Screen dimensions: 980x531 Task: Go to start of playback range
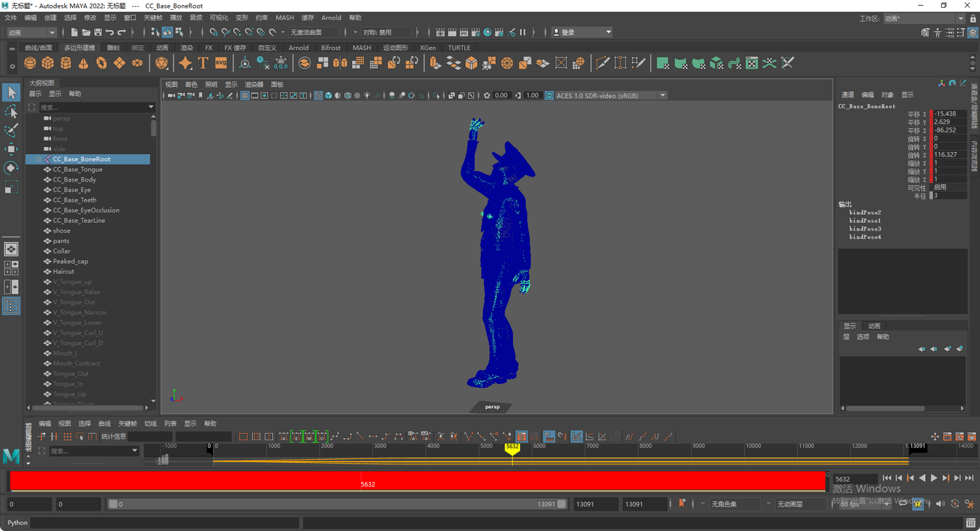887,478
